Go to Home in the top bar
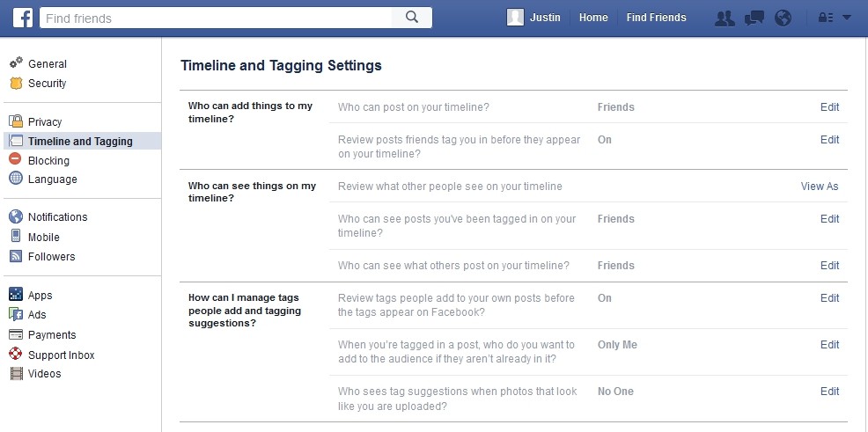Viewport: 868px width, 432px height. [x=593, y=18]
